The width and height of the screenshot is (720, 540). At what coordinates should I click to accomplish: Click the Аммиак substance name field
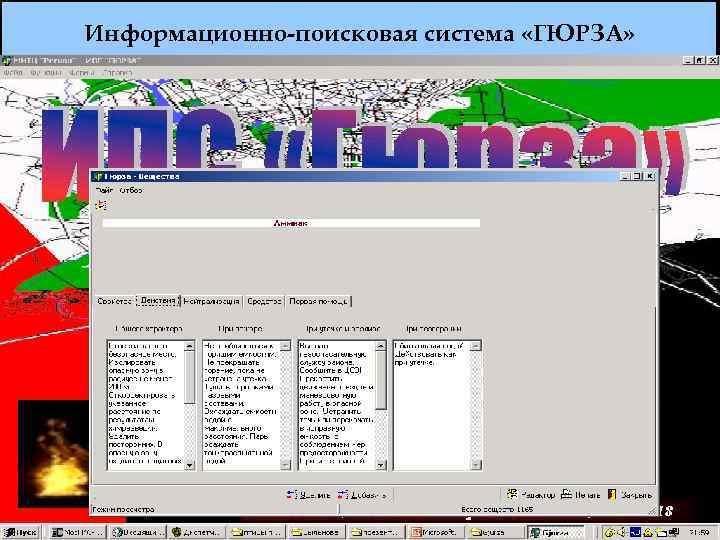pyautogui.click(x=291, y=223)
